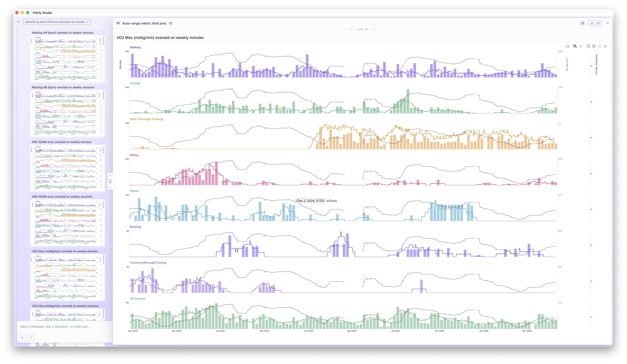Select the bar chart view toggle

click(592, 23)
